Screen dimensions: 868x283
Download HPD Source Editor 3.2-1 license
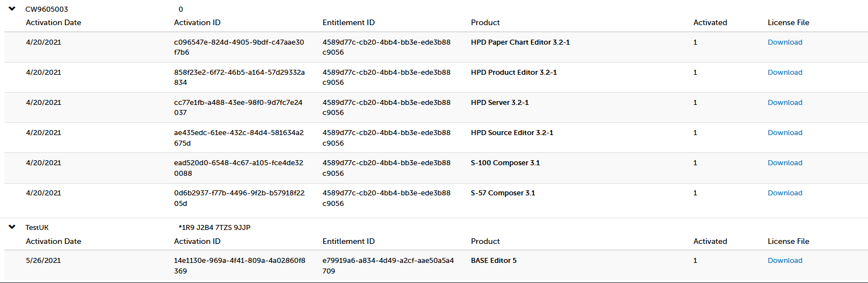pyautogui.click(x=785, y=133)
